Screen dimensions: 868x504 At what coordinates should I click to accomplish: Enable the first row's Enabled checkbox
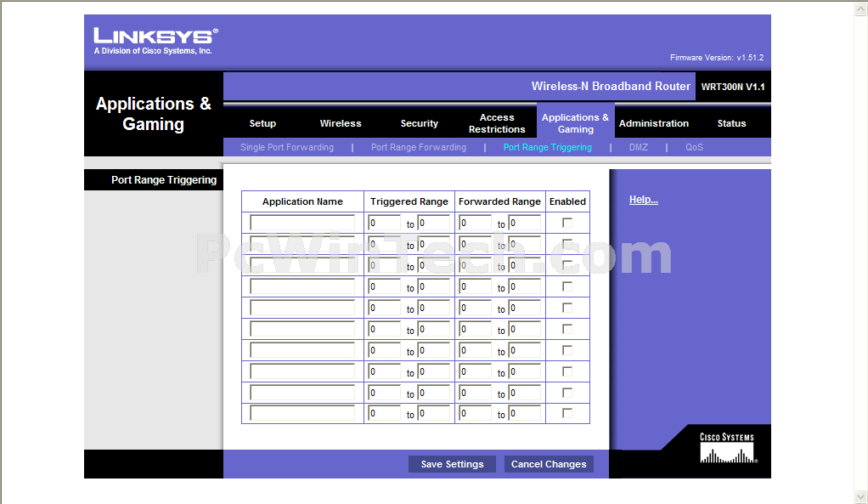pos(567,223)
